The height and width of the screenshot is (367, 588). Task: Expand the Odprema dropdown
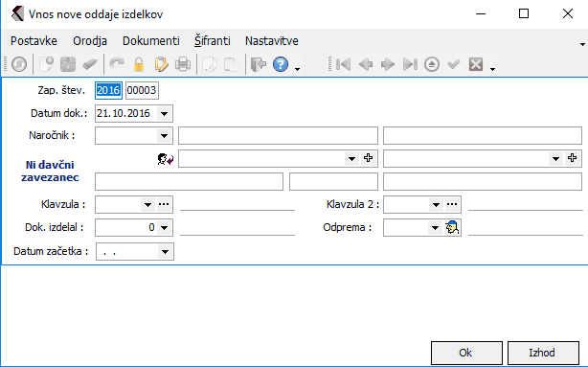[x=435, y=227]
